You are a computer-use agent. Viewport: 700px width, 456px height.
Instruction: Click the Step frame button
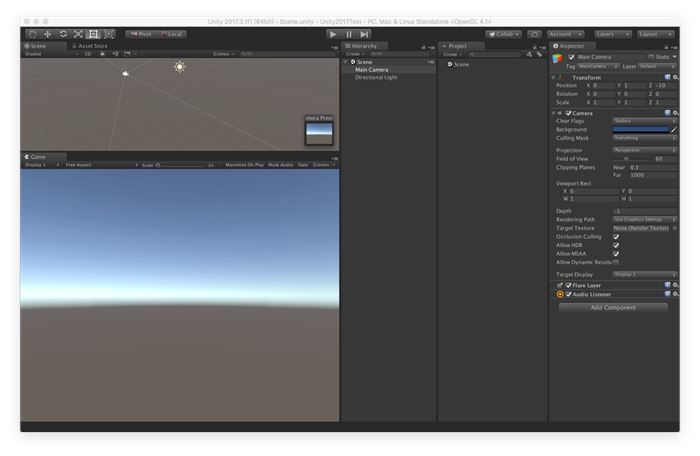(x=364, y=34)
